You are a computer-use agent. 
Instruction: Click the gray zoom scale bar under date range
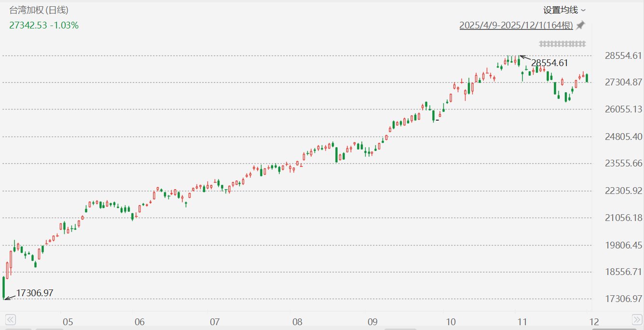pos(562,44)
